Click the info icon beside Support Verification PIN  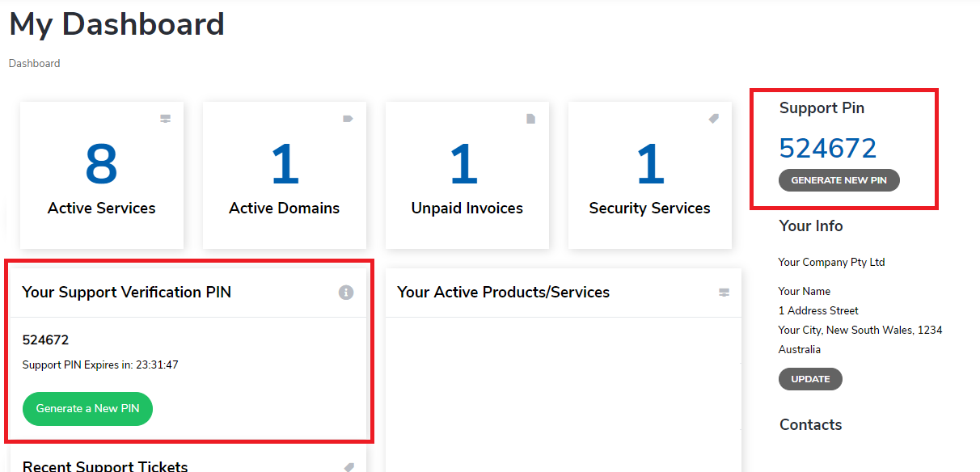click(346, 293)
